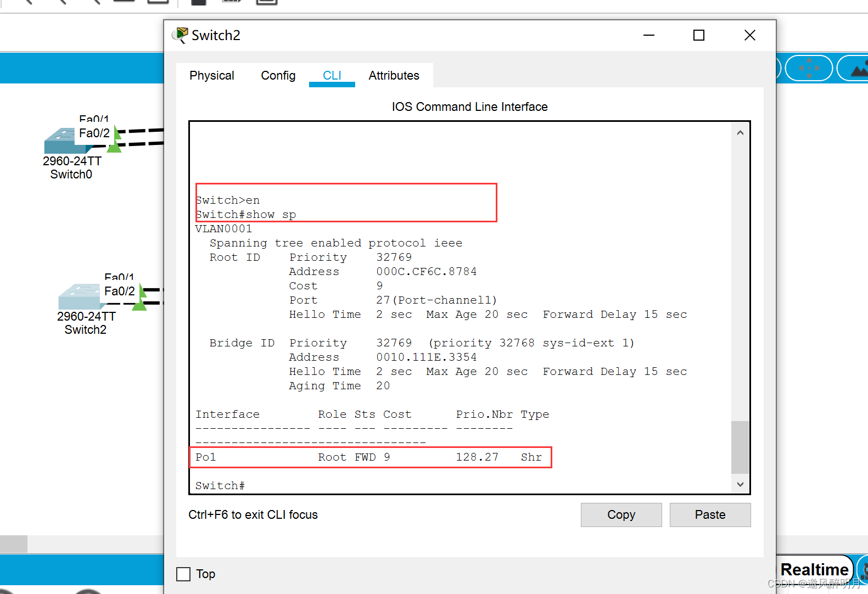Click the Switch0 label in workspace
Image resolution: width=868 pixels, height=594 pixels.
71,174
